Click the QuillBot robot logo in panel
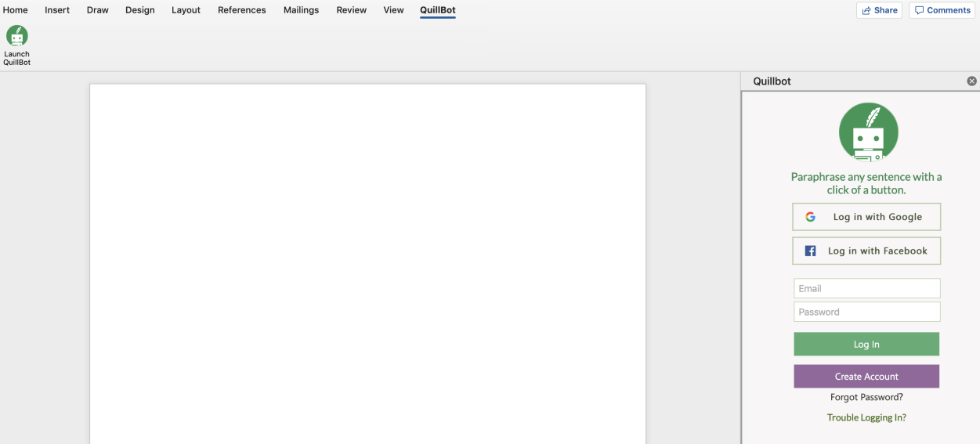 point(868,132)
